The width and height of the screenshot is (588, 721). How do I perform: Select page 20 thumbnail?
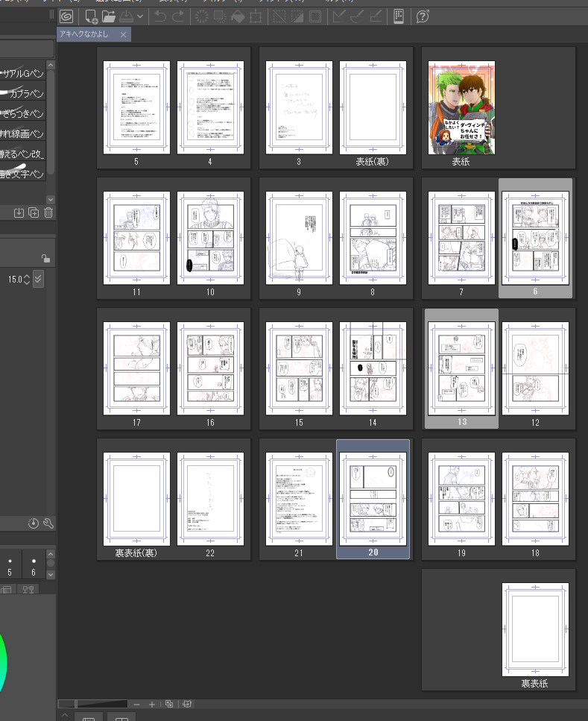373,499
